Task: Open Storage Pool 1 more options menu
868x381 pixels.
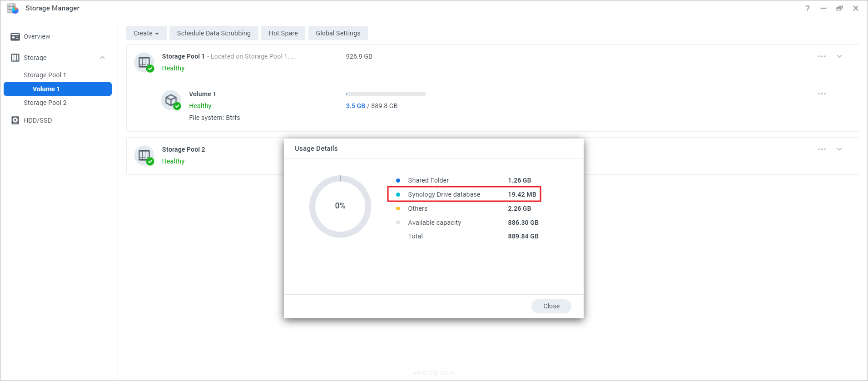Action: [x=822, y=56]
